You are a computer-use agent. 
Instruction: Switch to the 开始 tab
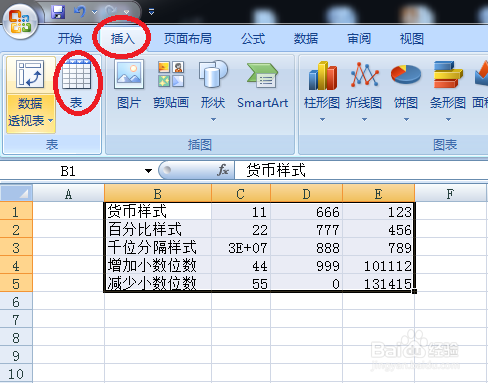[x=70, y=39]
